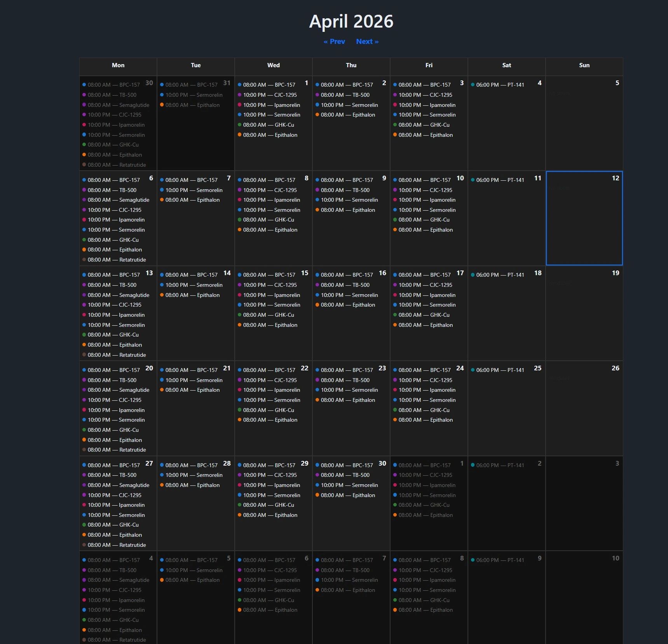
Task: Select the empty Sunday April 19 cell
Action: click(x=584, y=319)
